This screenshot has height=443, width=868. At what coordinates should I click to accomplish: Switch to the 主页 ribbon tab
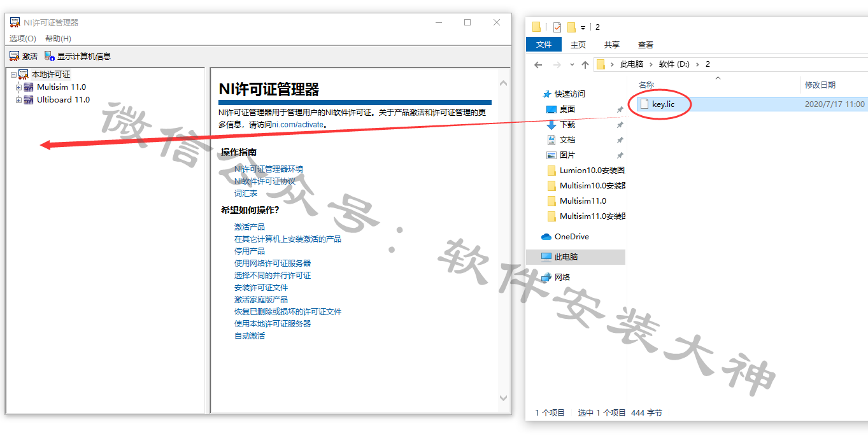coord(578,45)
